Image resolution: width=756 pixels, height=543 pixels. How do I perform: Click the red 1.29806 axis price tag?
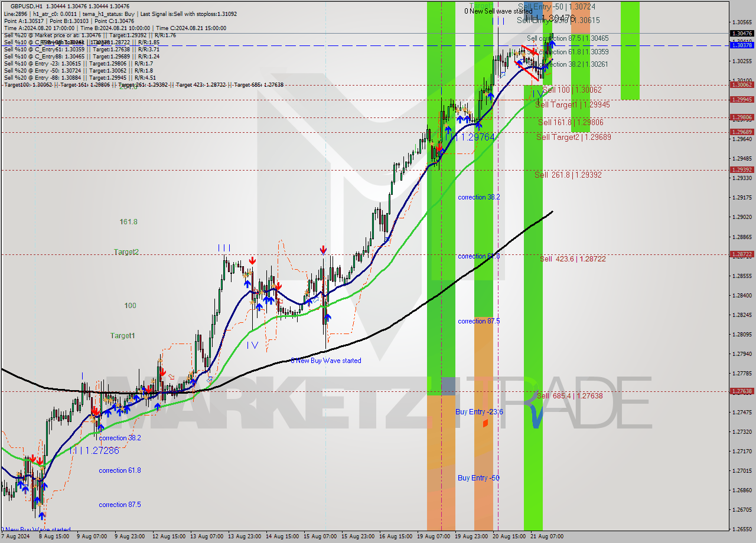pos(741,117)
